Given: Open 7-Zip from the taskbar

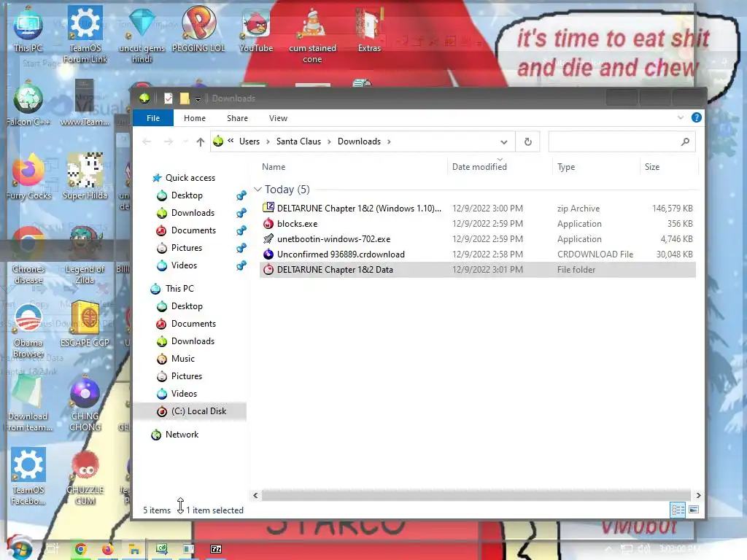Looking at the screenshot, I should coord(216,549).
